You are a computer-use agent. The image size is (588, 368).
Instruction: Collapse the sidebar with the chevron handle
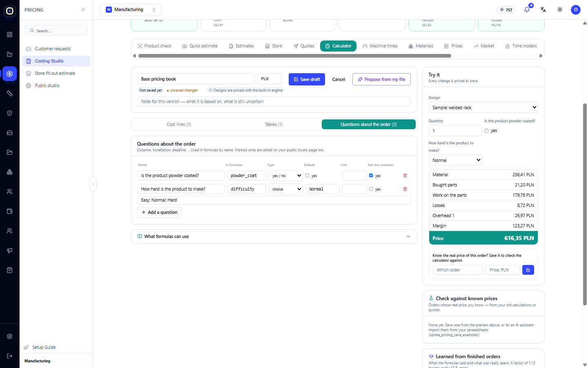coord(93,184)
